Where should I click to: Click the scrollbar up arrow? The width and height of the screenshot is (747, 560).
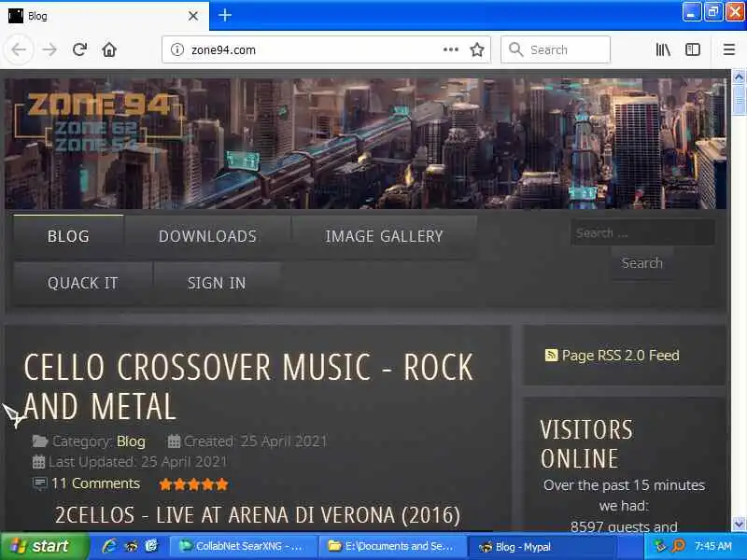739,77
